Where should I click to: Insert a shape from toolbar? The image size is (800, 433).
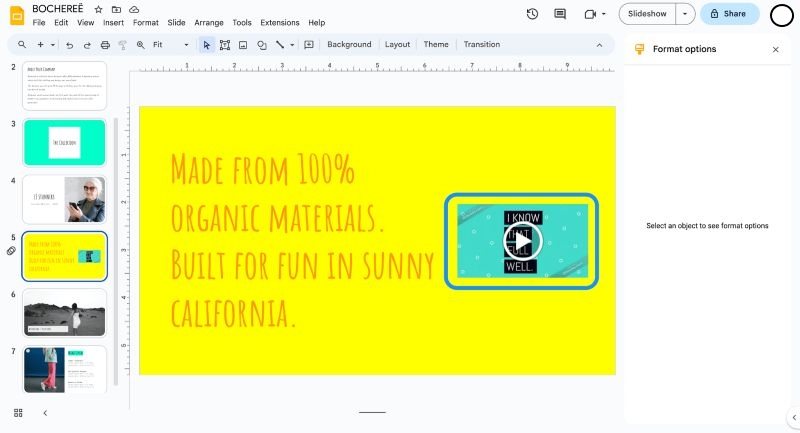pos(262,45)
